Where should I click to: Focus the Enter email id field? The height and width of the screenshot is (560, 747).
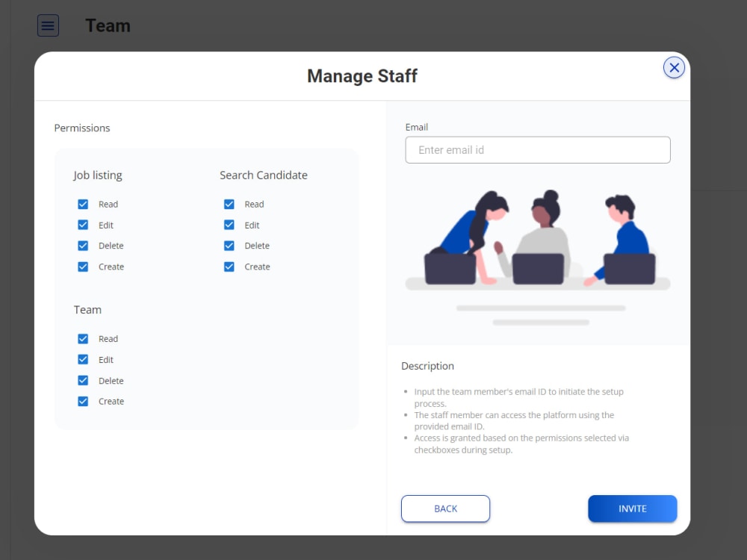coord(538,150)
